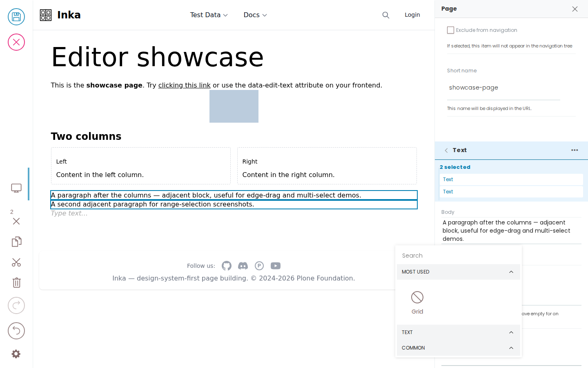Select the Left column block

[141, 166]
